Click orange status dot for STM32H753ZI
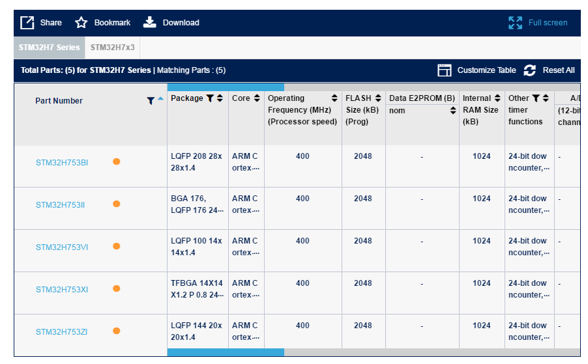The height and width of the screenshot is (364, 588). point(117,331)
